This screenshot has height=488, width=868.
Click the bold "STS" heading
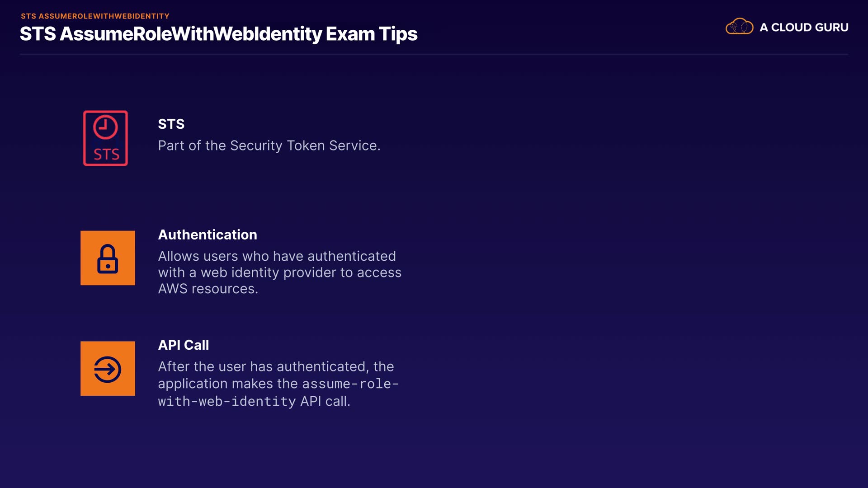(171, 124)
